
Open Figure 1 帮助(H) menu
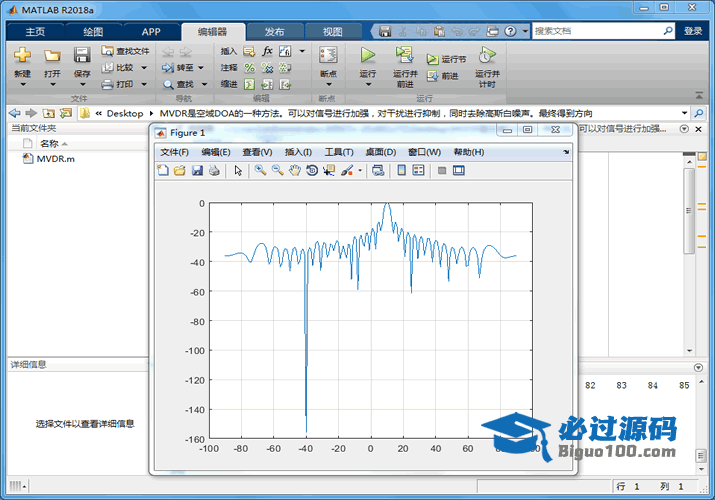469,152
